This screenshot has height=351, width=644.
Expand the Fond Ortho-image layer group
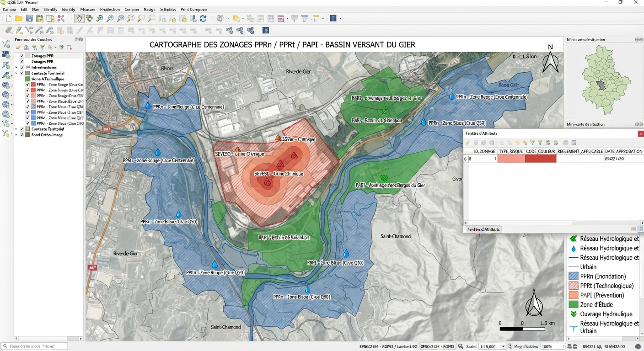[16, 135]
